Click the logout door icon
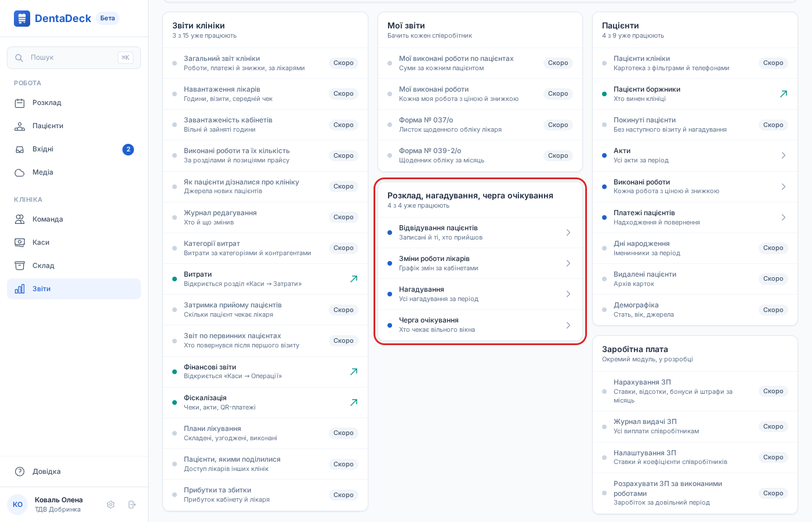This screenshot has height=522, width=812. point(132,505)
